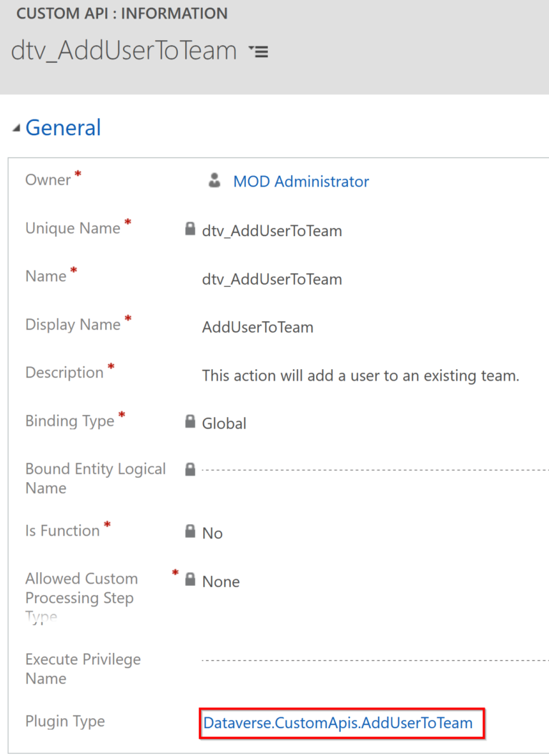Viewport: 549px width, 756px height.
Task: Open the record menu beside dtv_AddUserToTeam title
Action: (x=258, y=51)
